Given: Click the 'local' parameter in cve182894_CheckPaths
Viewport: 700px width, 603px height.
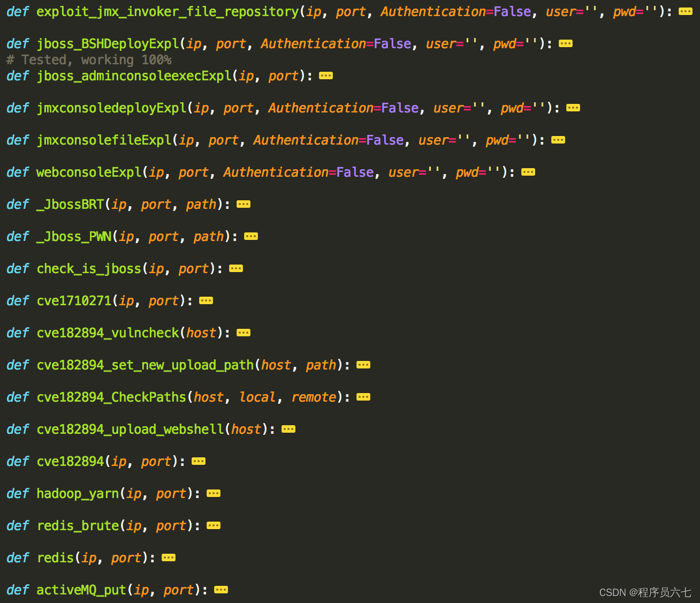Looking at the screenshot, I should click(x=257, y=397).
